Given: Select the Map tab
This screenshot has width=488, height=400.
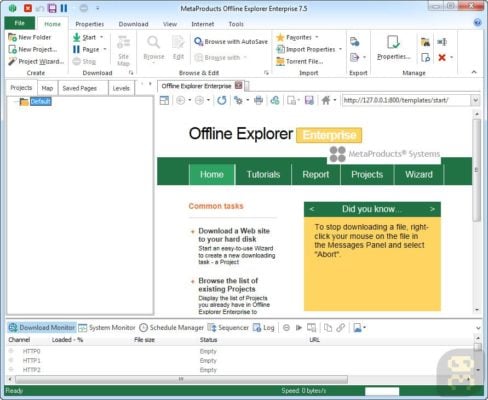Looking at the screenshot, I should [47, 88].
